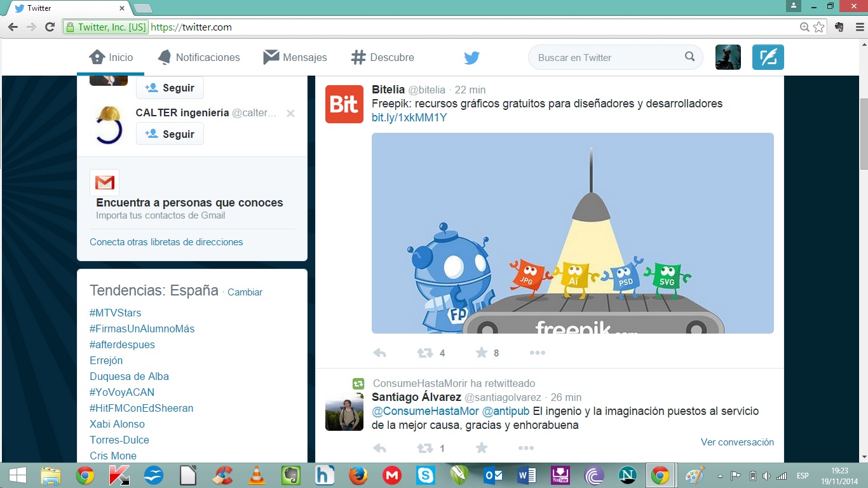This screenshot has width=868, height=488.
Task: Open the #MTVStars trend
Action: [116, 313]
